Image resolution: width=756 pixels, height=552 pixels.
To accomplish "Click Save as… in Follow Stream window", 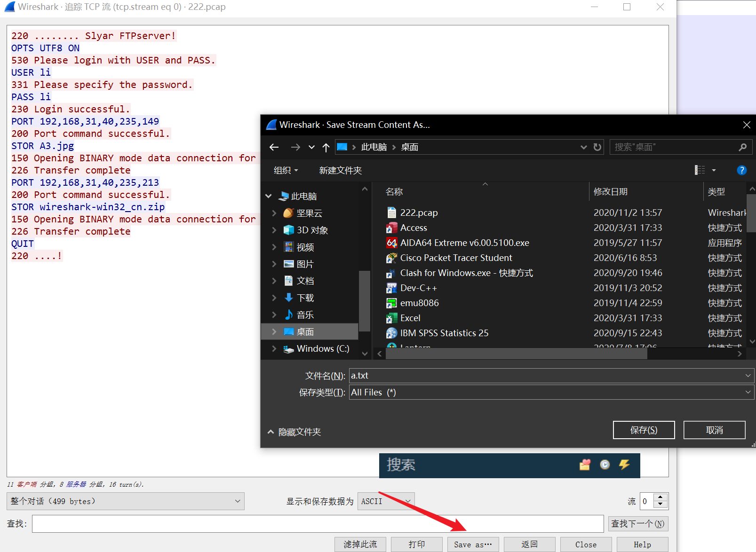I will (x=473, y=544).
